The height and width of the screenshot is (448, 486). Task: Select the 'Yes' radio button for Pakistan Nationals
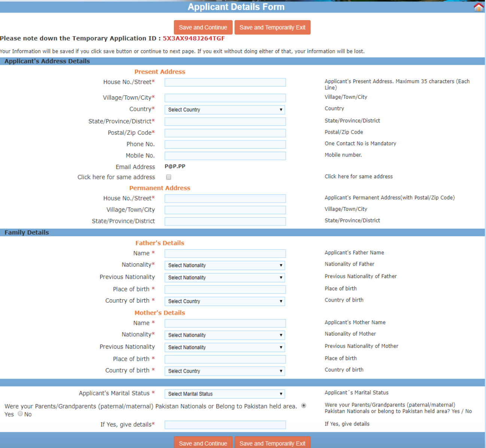(x=304, y=405)
